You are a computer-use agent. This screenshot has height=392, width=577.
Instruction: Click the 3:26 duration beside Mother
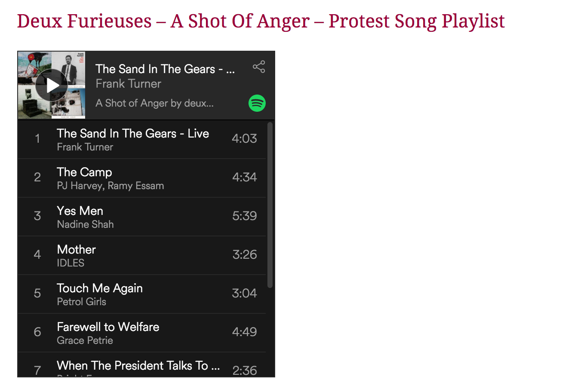click(245, 254)
